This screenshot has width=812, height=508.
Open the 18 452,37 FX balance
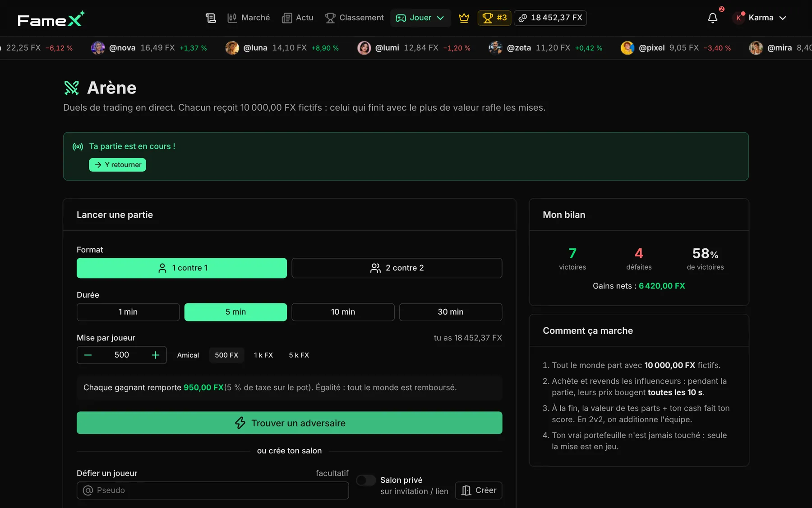pos(550,18)
